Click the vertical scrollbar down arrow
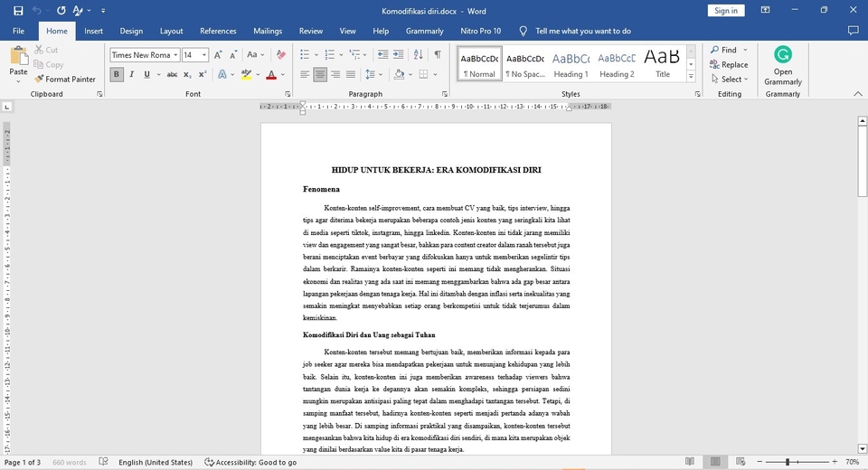The height and width of the screenshot is (470, 868). coord(862,448)
